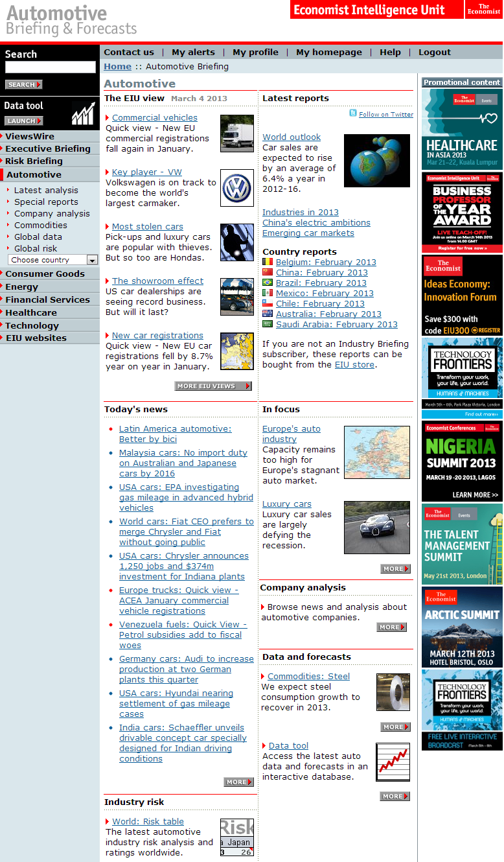Image resolution: width=504 pixels, height=862 pixels.
Task: Open the EIU store link
Action: click(354, 364)
